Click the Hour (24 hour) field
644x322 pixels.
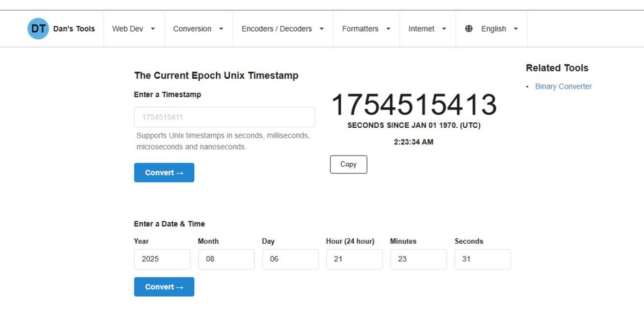pos(354,259)
